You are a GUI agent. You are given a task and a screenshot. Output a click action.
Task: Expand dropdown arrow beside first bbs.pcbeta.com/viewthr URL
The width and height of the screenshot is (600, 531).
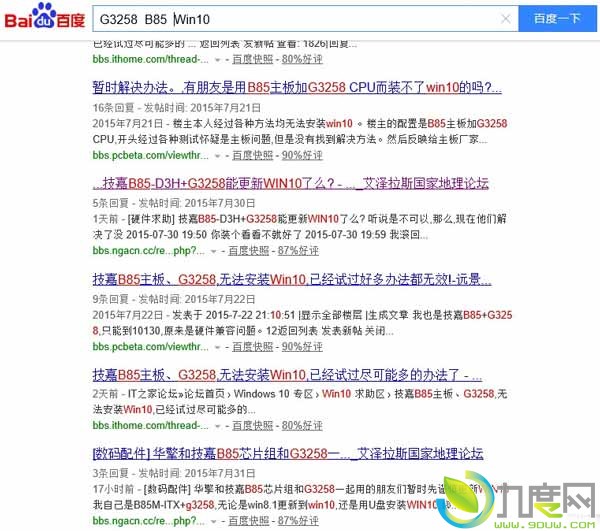217,156
